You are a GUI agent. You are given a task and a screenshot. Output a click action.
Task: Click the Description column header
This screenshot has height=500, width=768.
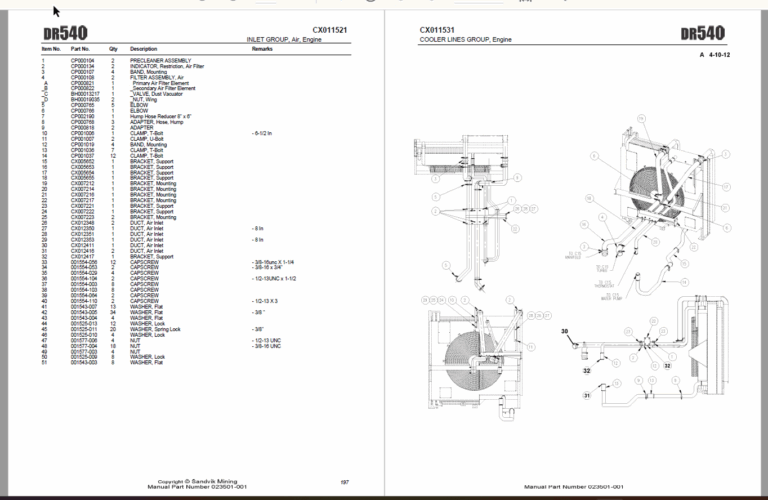(144, 49)
